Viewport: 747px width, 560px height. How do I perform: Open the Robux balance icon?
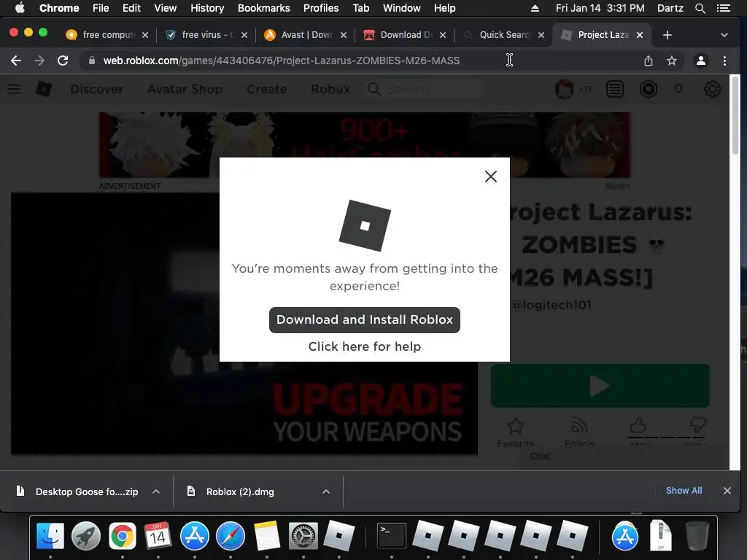pyautogui.click(x=649, y=89)
